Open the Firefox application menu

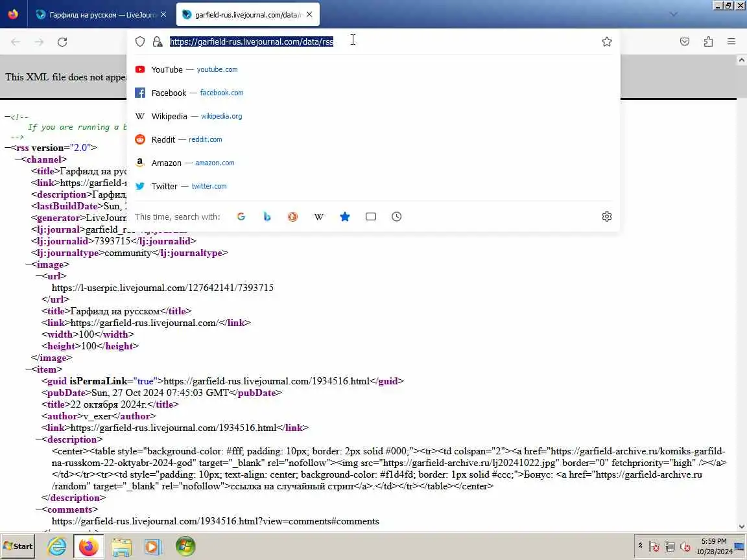point(731,42)
